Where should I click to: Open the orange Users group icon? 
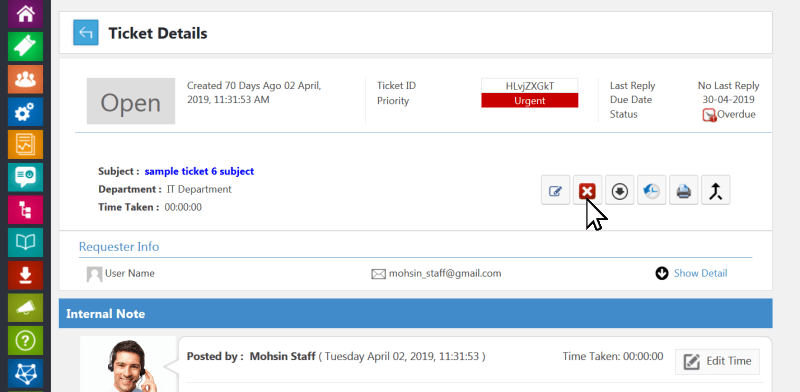(25, 79)
